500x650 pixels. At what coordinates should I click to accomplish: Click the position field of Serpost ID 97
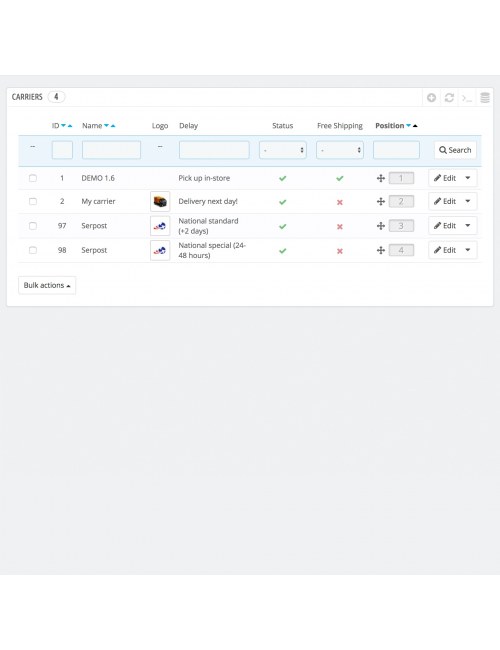[x=401, y=226]
